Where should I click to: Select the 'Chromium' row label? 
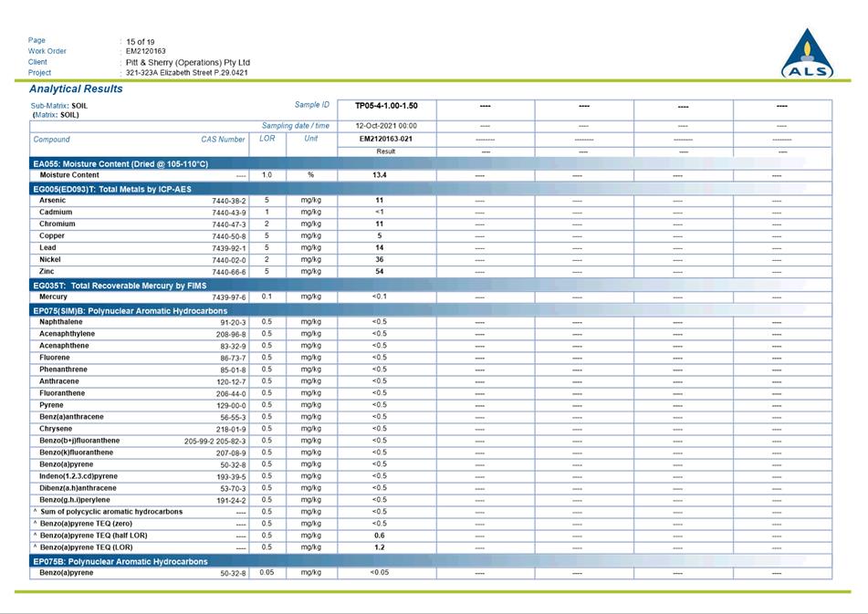coord(57,224)
